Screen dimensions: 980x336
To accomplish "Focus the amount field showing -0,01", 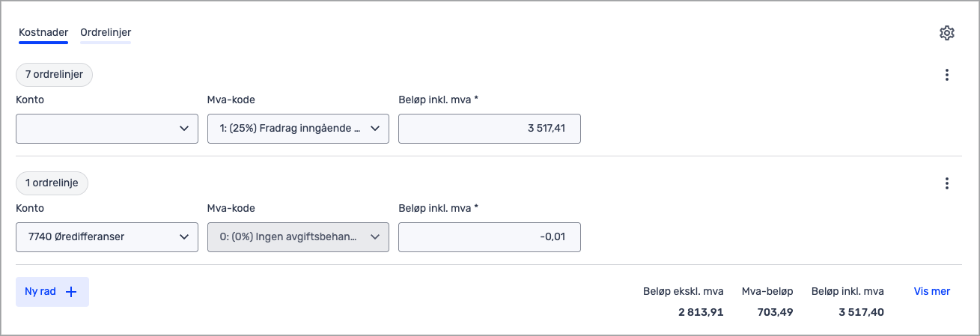I will click(490, 237).
